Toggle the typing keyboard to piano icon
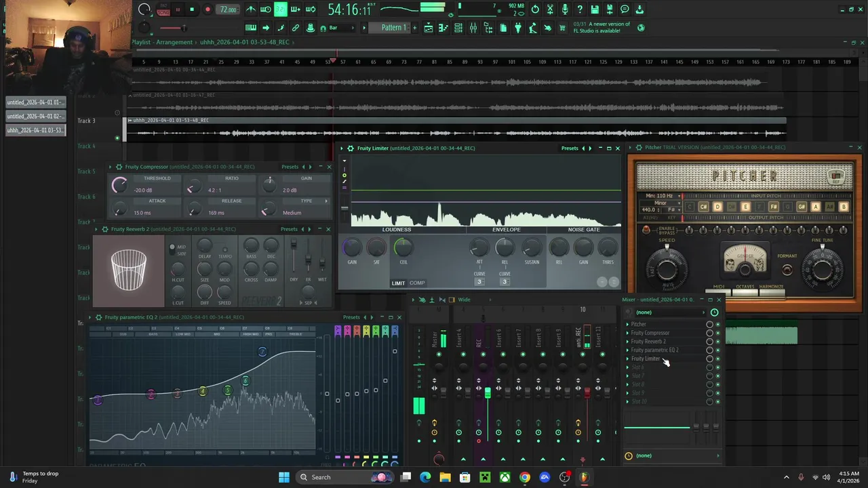 pos(250,28)
